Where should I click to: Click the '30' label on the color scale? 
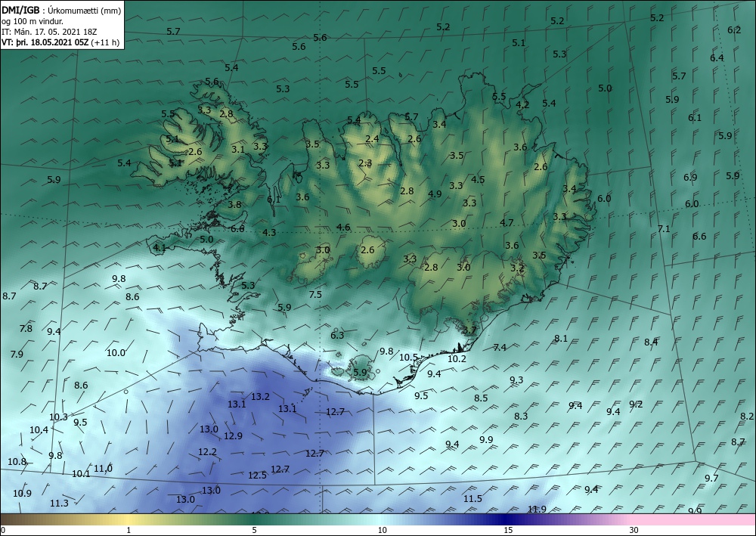click(x=634, y=530)
